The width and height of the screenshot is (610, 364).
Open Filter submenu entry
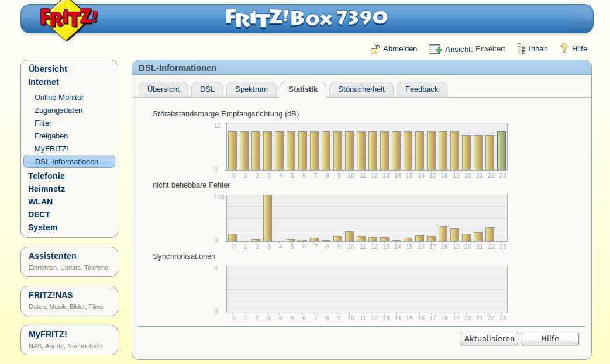(x=43, y=123)
